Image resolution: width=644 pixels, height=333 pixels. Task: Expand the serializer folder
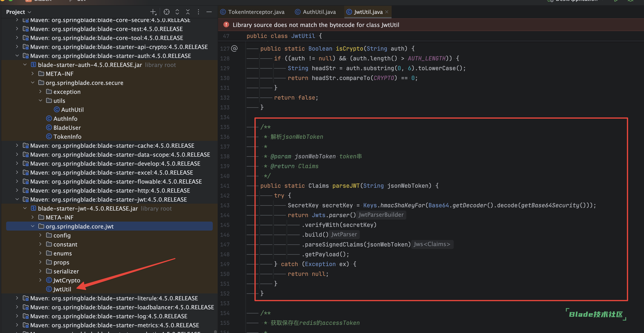click(40, 271)
